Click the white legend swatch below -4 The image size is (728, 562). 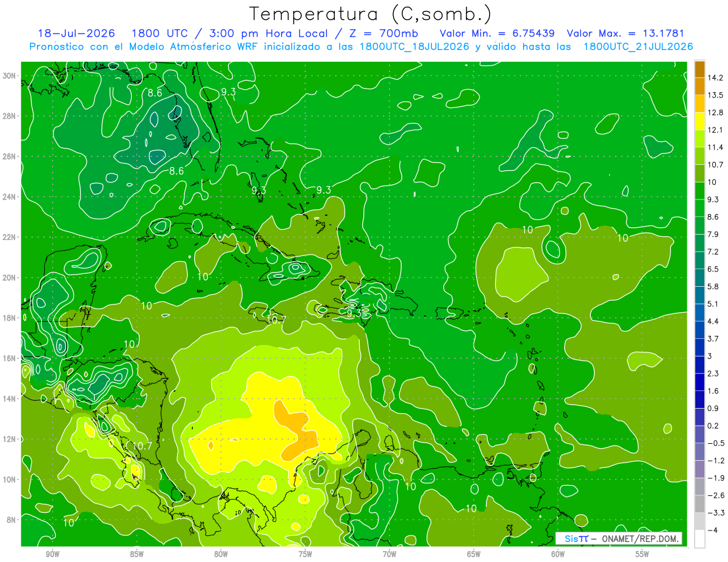(x=699, y=539)
